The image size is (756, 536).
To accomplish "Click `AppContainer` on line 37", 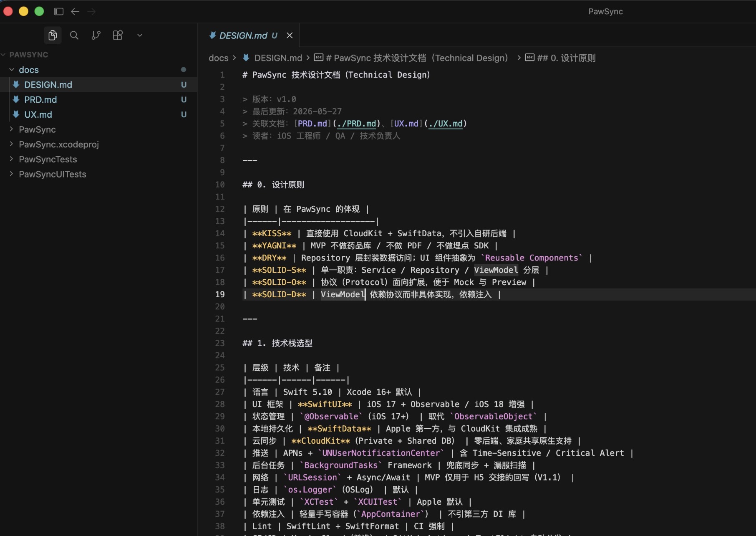I will [391, 514].
